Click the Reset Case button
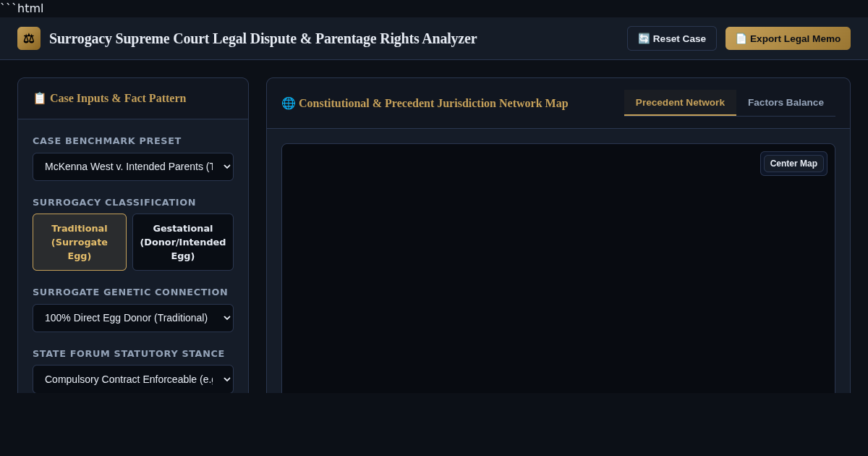The height and width of the screenshot is (456, 868). pos(672,38)
